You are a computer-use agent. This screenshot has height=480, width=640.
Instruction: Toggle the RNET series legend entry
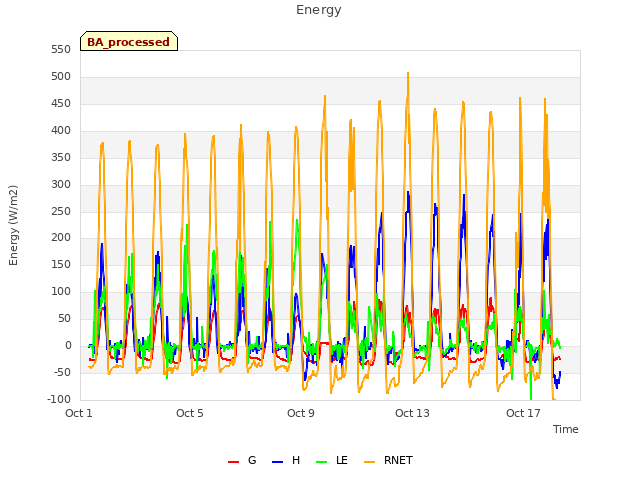pyautogui.click(x=388, y=460)
